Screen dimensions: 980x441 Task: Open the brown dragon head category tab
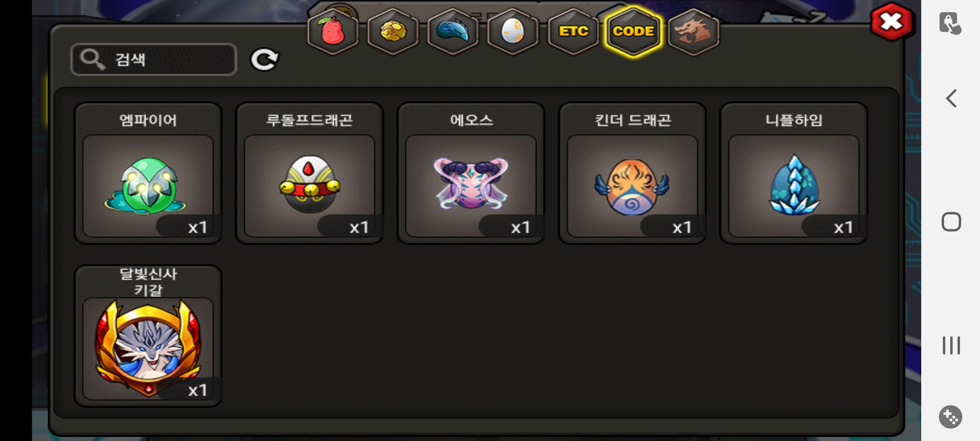(x=693, y=31)
